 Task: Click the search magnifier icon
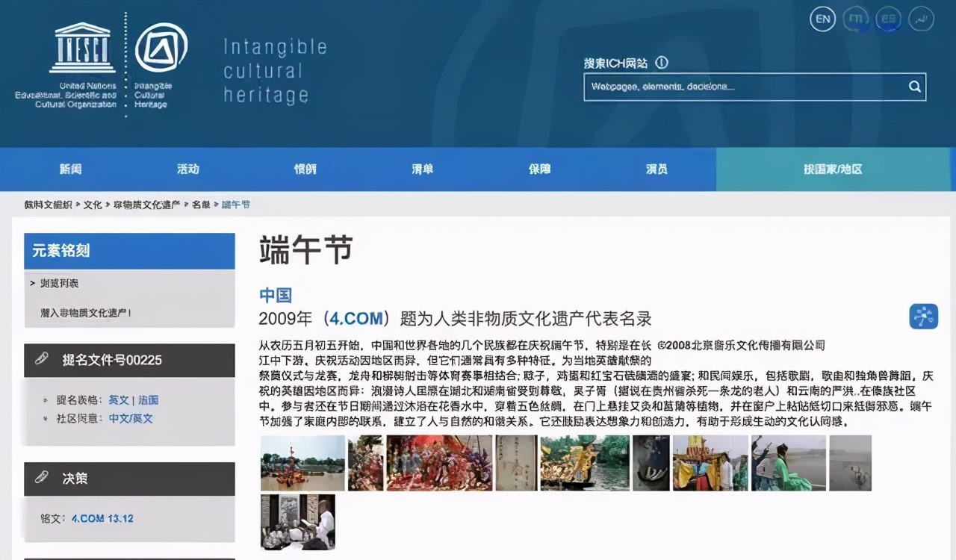(914, 87)
